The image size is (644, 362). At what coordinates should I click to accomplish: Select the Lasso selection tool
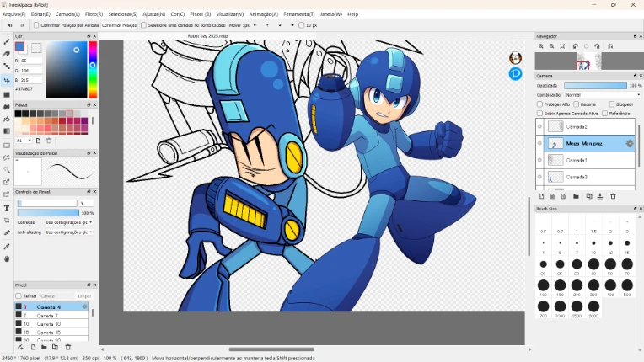(7, 157)
